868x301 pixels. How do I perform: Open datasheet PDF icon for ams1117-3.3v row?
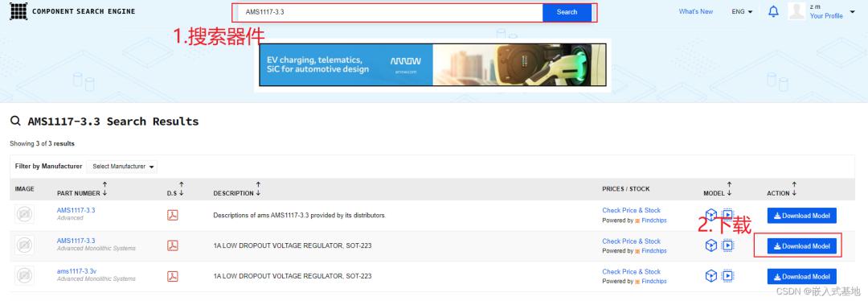pyautogui.click(x=173, y=276)
